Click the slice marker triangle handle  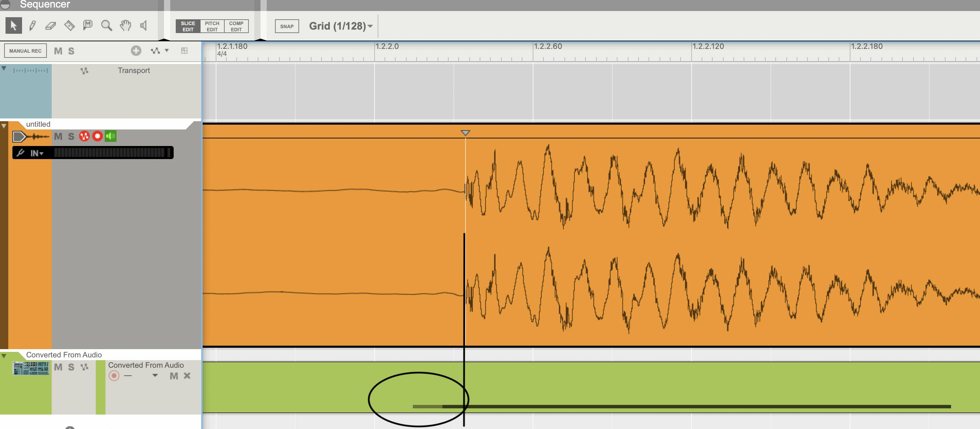[x=465, y=133]
